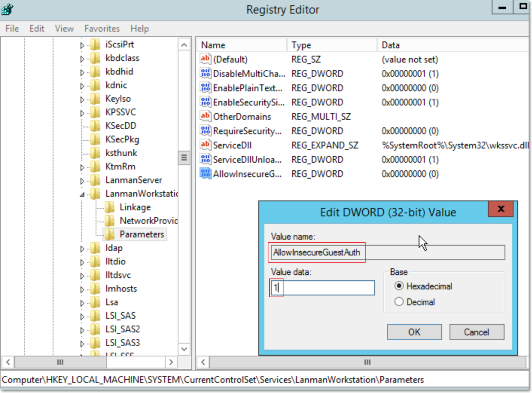Screen dimensions: 532x393
Task: Click the DisableMultiChannel DWORD value icon
Action: point(205,73)
